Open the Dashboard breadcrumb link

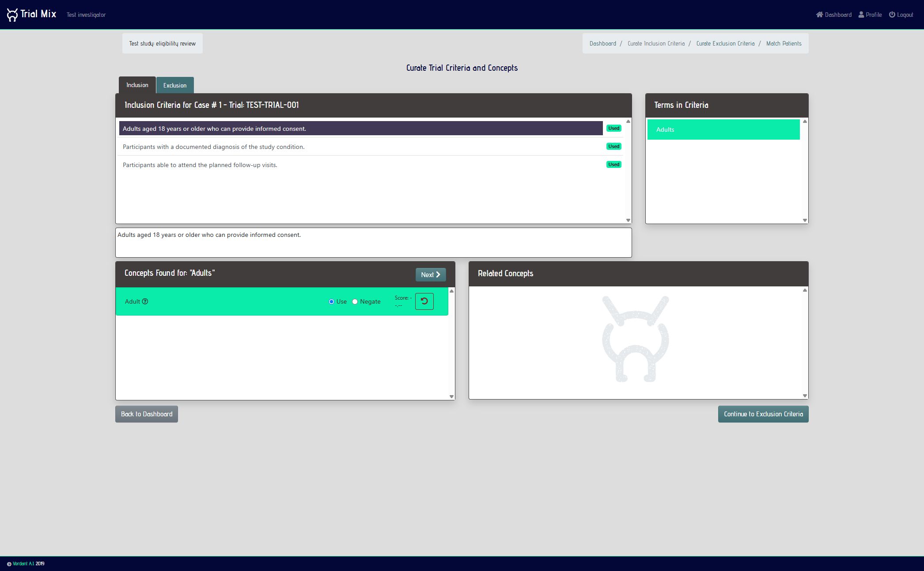coord(602,43)
